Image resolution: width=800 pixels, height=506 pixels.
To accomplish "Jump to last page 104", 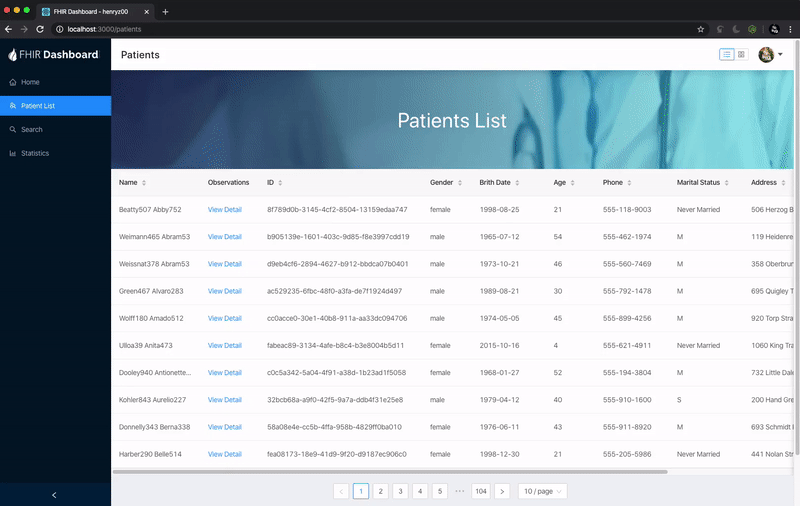I will point(481,491).
